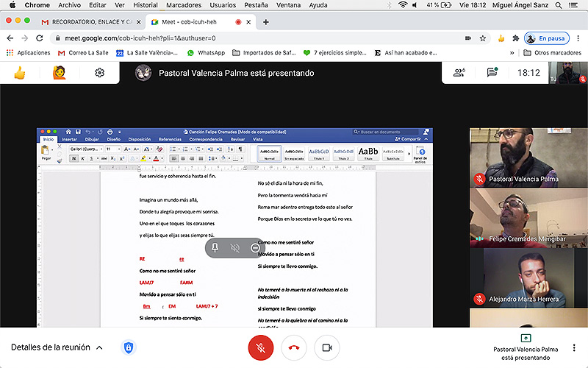588x368 pixels.
Task: Open the WhatsApp bookmark
Action: pos(206,53)
